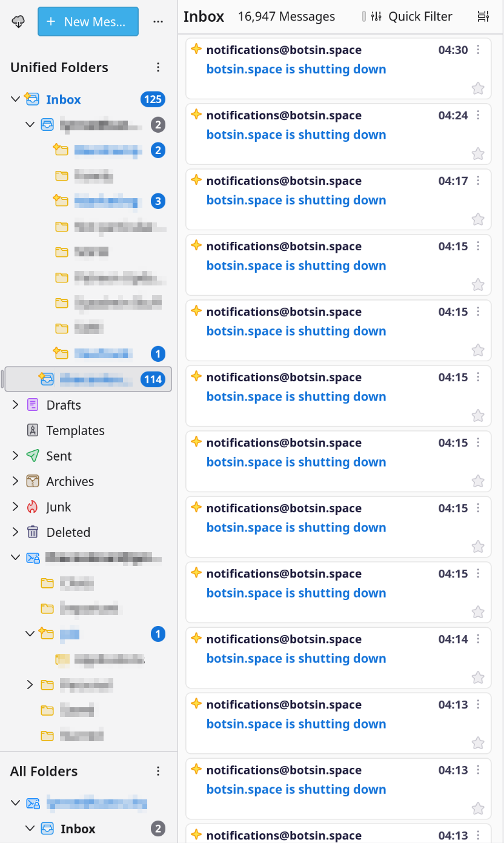The image size is (504, 843).
Task: Star the 04:30 botsin.space message
Action: click(478, 88)
